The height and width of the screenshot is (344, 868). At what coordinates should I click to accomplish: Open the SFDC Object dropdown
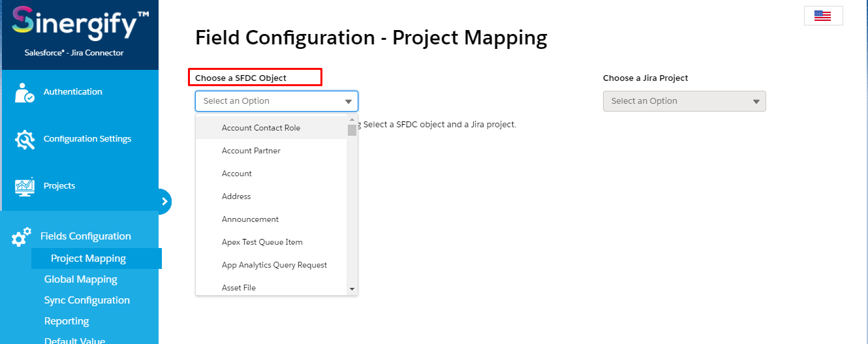pos(277,101)
